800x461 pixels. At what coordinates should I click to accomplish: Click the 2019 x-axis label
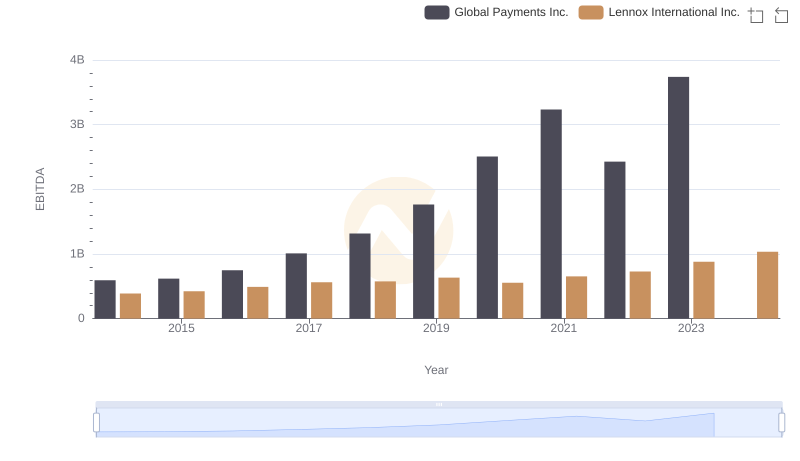click(436, 328)
